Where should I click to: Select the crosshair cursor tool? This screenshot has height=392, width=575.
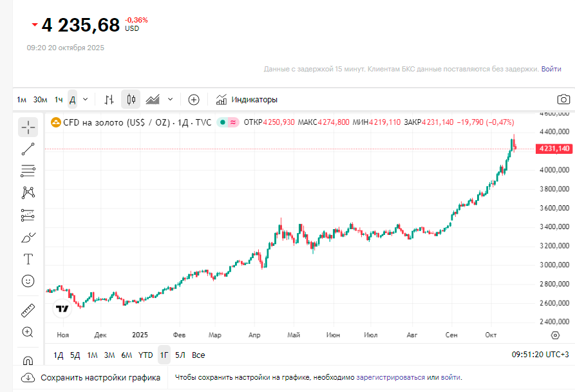click(x=28, y=127)
